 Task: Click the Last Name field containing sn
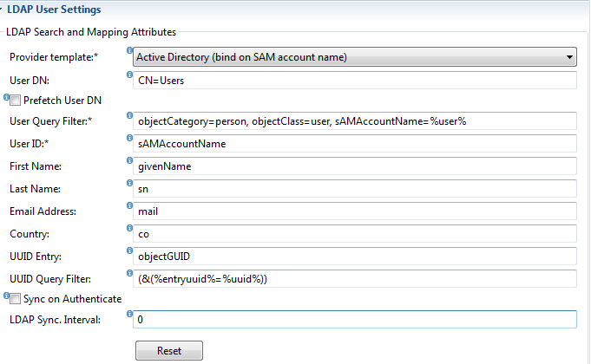pos(355,189)
